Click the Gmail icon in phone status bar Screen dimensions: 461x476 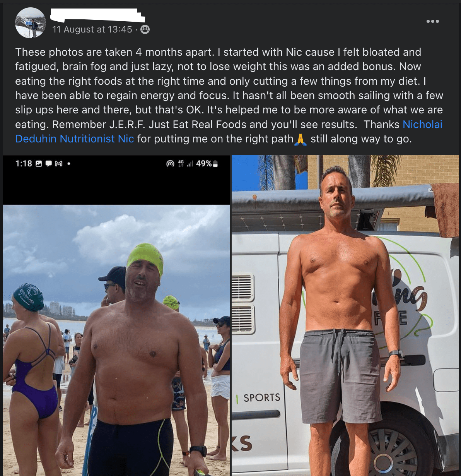pyautogui.click(x=59, y=164)
